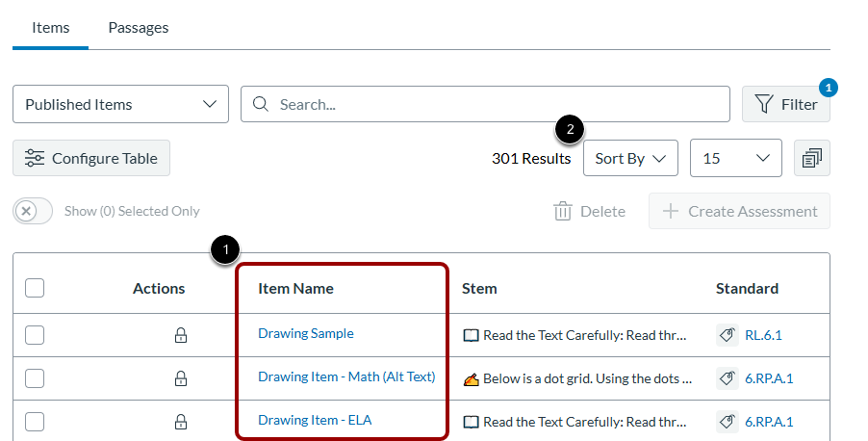Click the book icon in Drawing Sample stem
Image resolution: width=868 pixels, height=441 pixels.
coord(471,335)
